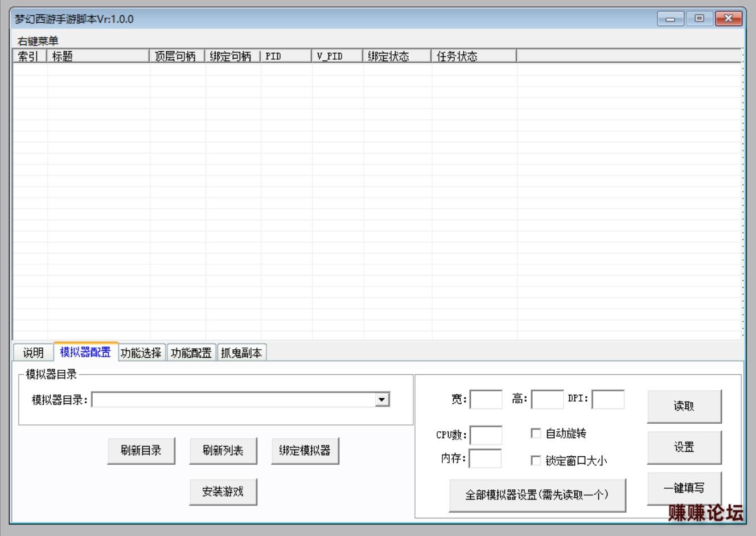Click the 设置 button
The image size is (756, 536).
[684, 447]
